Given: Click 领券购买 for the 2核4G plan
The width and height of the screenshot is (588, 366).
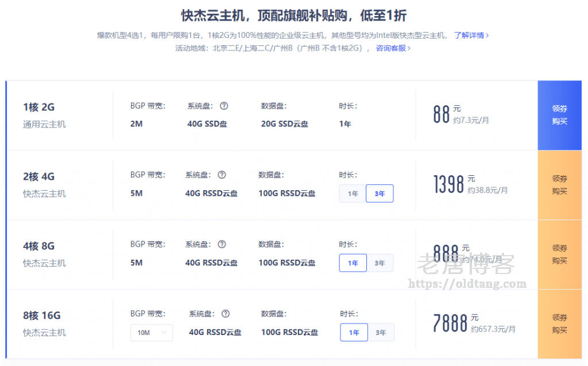Looking at the screenshot, I should (x=559, y=185).
